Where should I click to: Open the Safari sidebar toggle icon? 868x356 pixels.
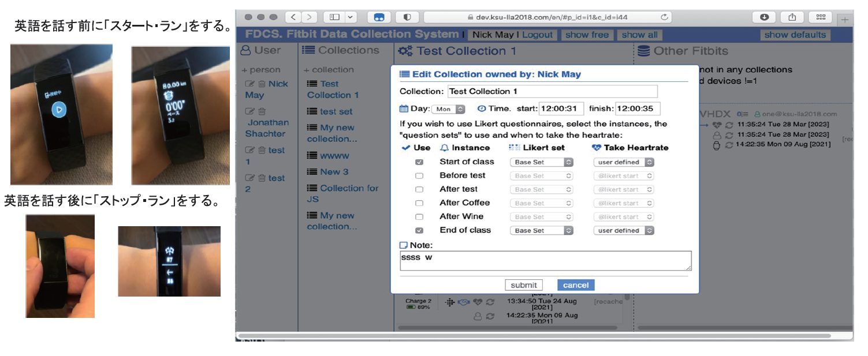[334, 17]
